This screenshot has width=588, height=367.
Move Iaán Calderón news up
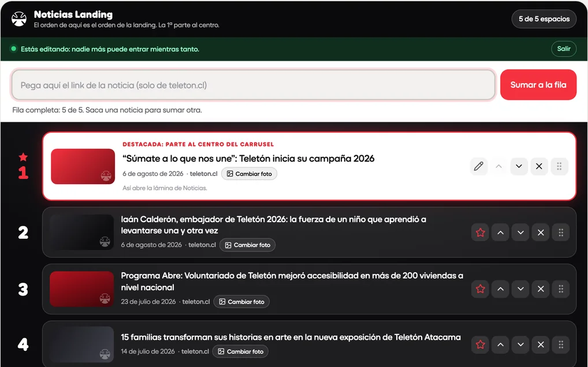pyautogui.click(x=500, y=233)
